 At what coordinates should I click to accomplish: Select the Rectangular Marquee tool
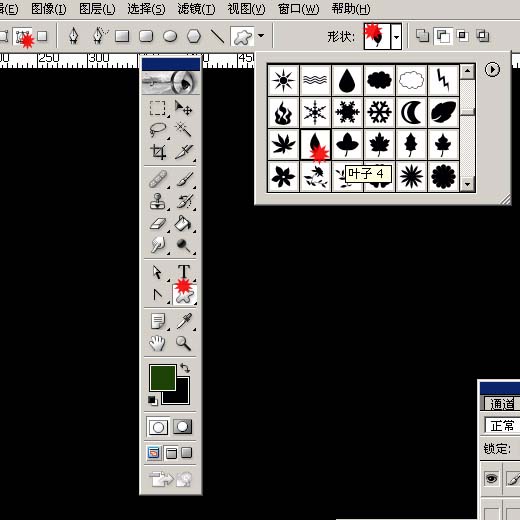tap(158, 108)
